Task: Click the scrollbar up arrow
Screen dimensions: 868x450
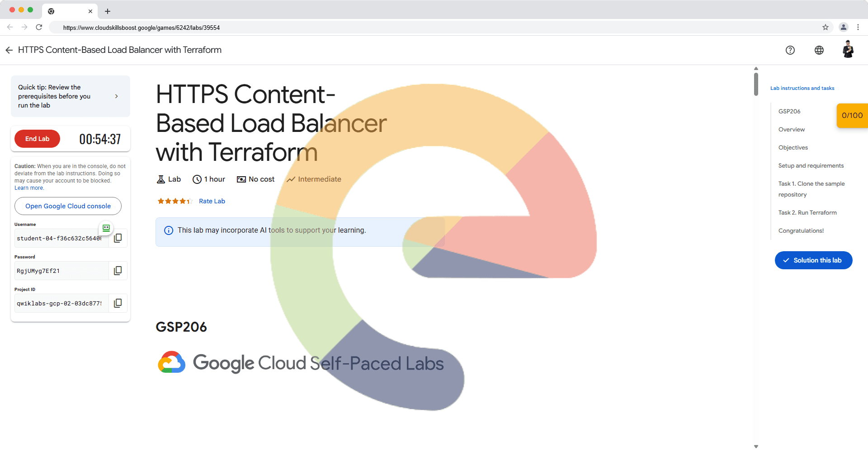Action: tap(756, 69)
